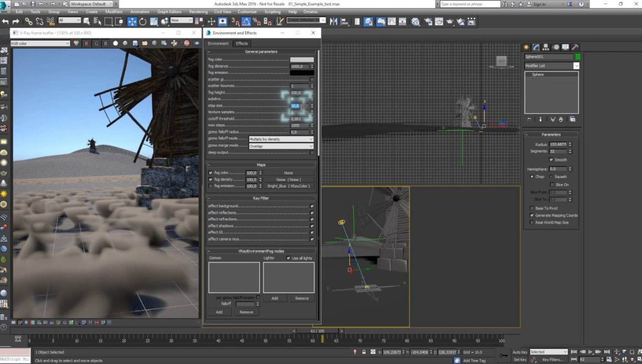Open the Rendering menu
Image resolution: width=642 pixels, height=364 pixels.
pos(198,12)
